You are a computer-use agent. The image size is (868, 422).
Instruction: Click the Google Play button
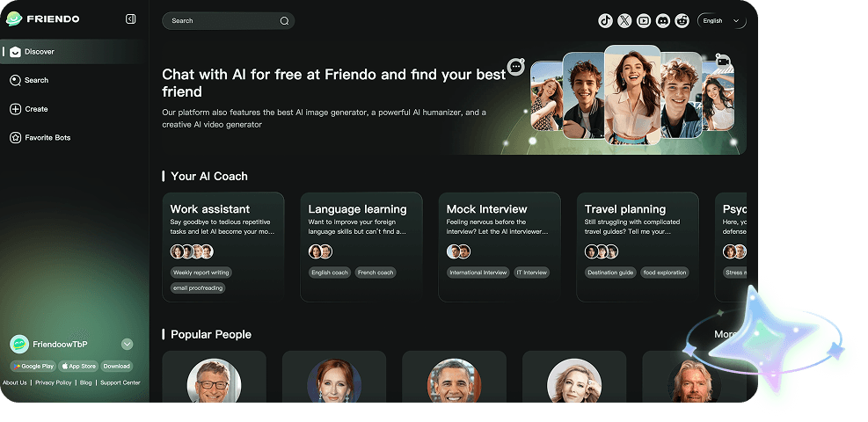(x=33, y=366)
